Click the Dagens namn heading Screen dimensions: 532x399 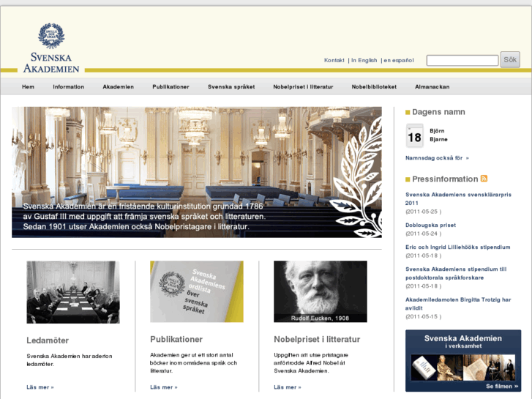(438, 112)
